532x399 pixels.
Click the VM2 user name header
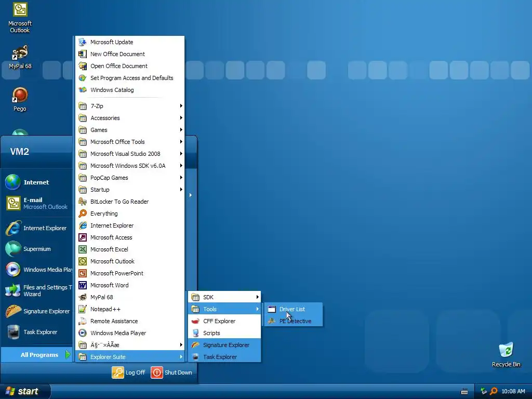pyautogui.click(x=20, y=151)
